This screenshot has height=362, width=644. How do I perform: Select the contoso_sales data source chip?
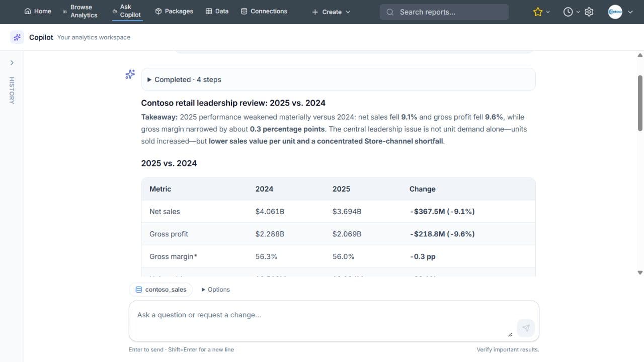coord(160,289)
